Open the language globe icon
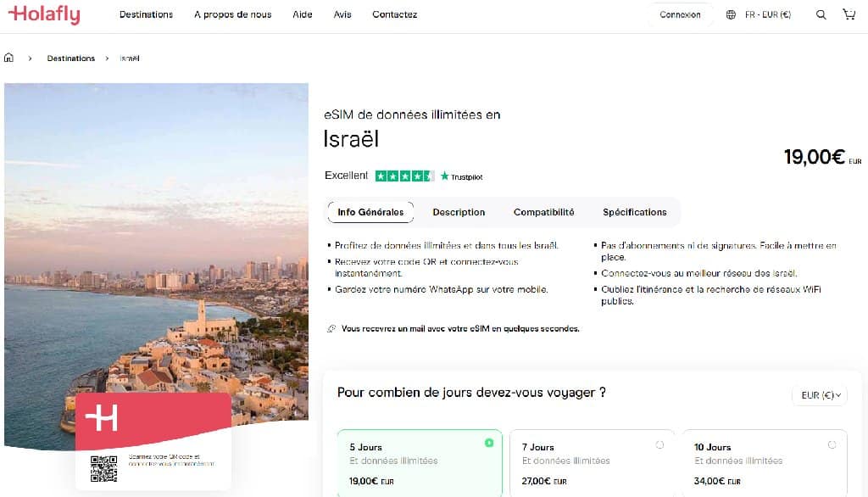 (730, 14)
